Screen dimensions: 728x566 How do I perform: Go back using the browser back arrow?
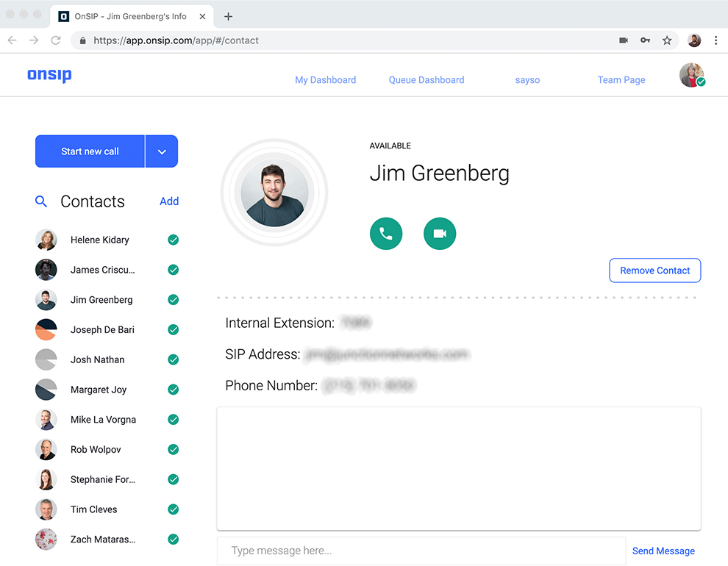pyautogui.click(x=13, y=40)
